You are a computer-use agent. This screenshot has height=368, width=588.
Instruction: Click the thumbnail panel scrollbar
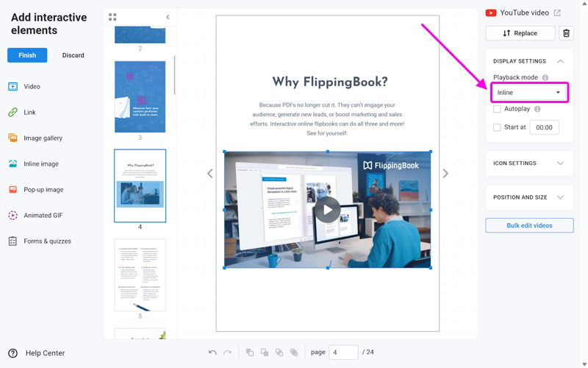point(175,75)
